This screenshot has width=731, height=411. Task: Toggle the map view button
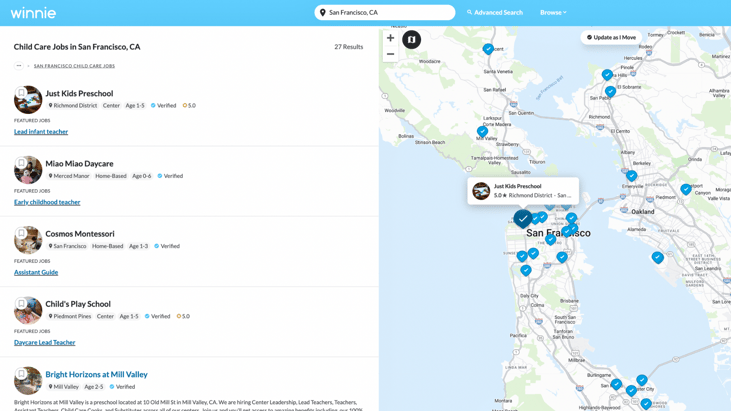[412, 40]
